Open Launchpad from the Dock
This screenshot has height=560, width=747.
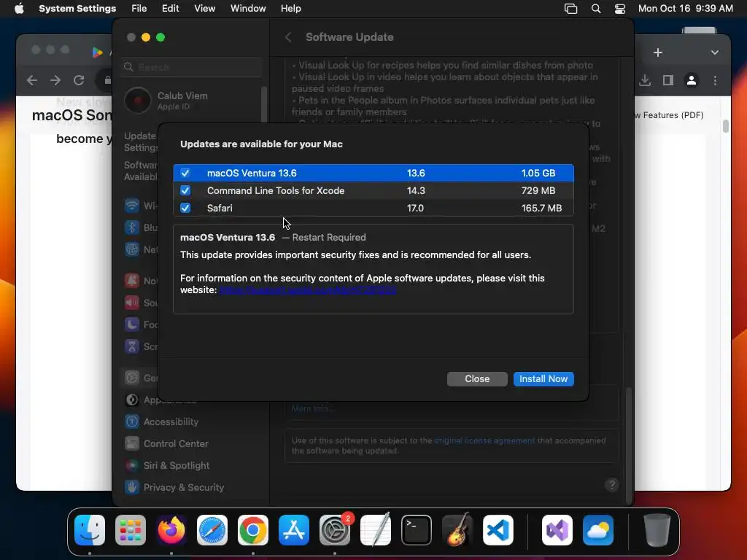pyautogui.click(x=131, y=530)
